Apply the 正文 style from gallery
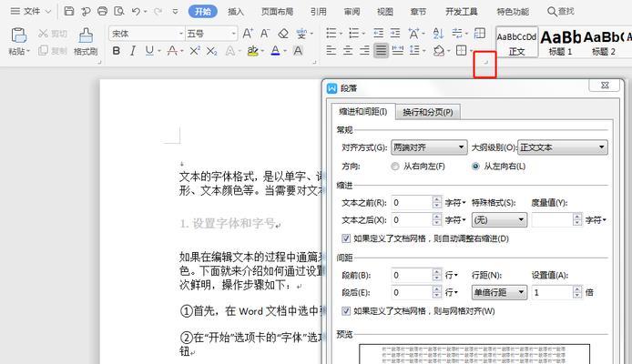The width and height of the screenshot is (632, 364). tap(517, 42)
